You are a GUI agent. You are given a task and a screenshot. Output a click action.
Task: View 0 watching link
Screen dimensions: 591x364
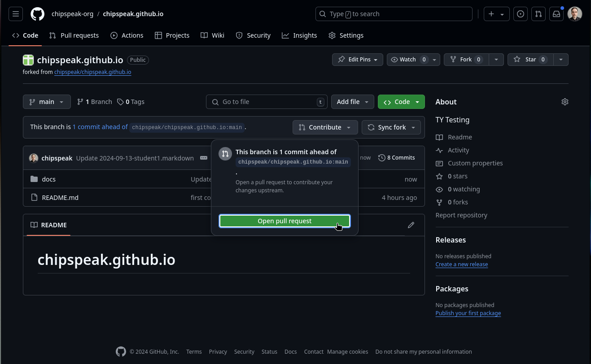pos(458,189)
